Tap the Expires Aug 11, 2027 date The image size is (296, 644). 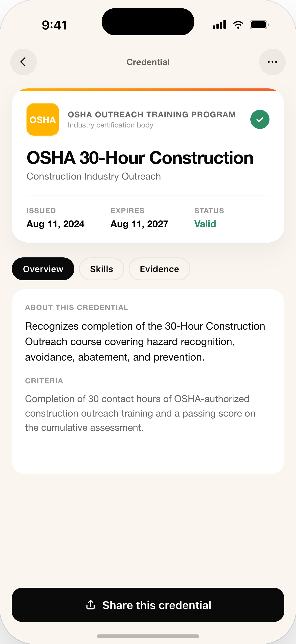pyautogui.click(x=139, y=224)
